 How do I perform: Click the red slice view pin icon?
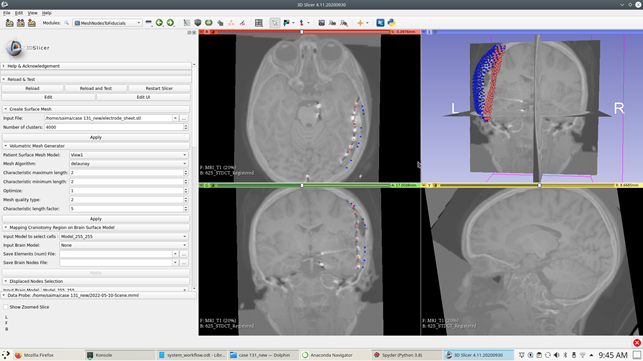(x=202, y=32)
